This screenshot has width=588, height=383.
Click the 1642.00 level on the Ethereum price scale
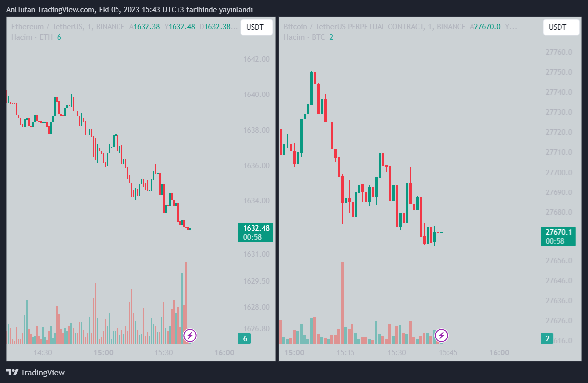(x=256, y=59)
